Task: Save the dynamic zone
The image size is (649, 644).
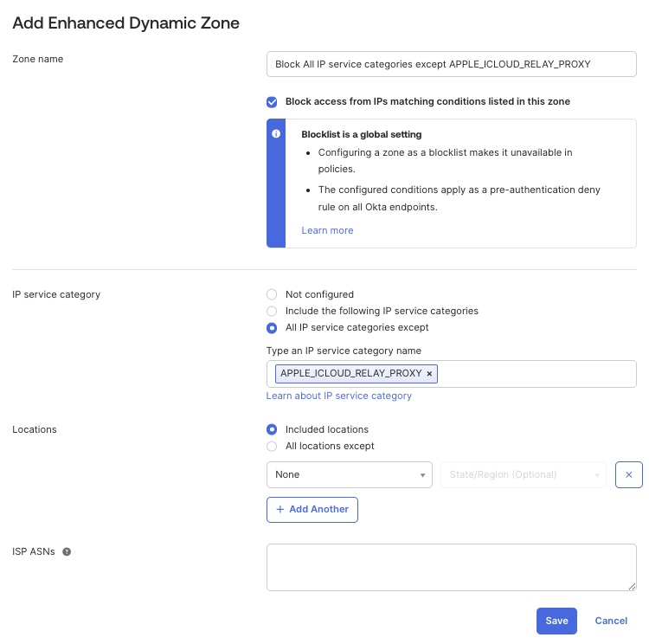Action: (556, 621)
